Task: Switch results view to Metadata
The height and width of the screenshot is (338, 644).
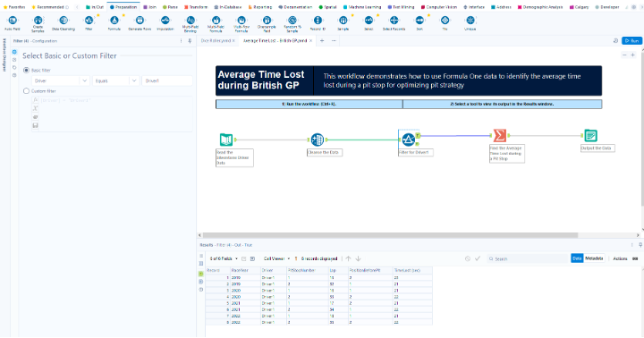Action: click(x=594, y=258)
